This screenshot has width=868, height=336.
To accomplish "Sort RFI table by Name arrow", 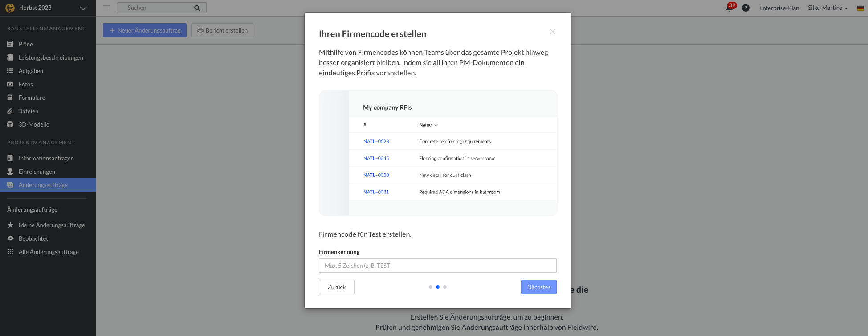I will coord(436,125).
